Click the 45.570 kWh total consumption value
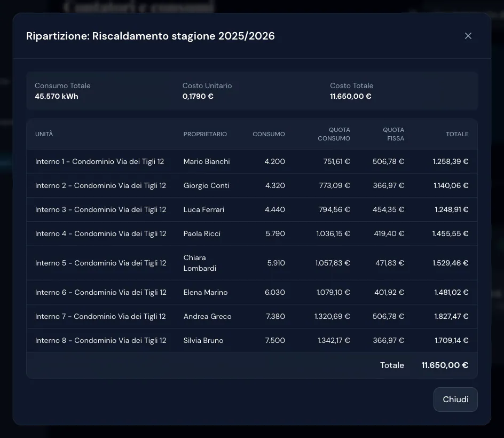Image resolution: width=504 pixels, height=438 pixels. (x=57, y=97)
